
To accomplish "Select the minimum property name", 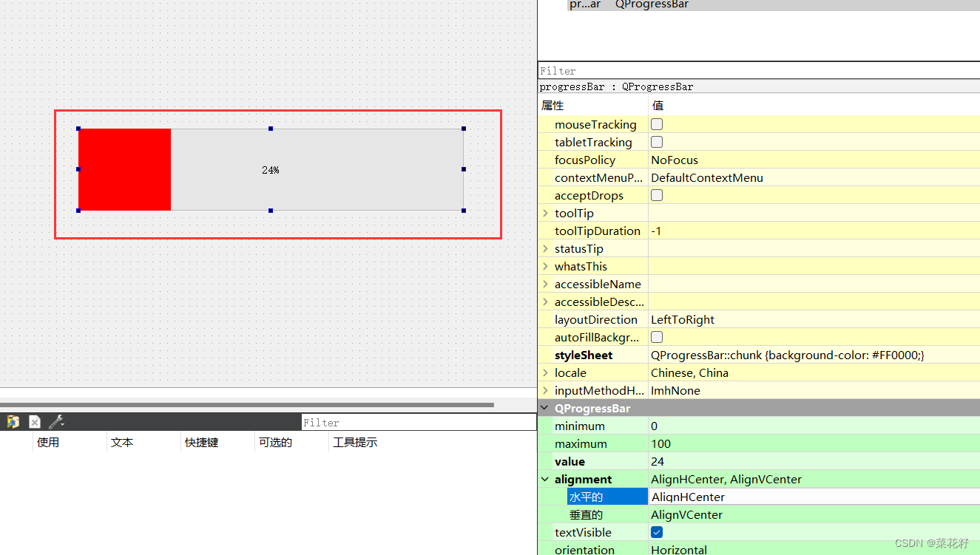I will click(x=580, y=426).
